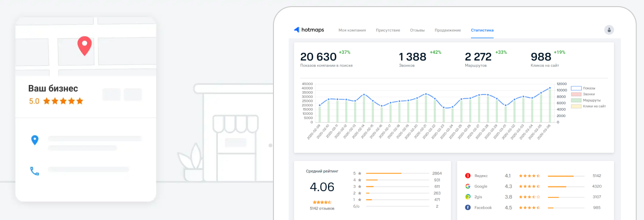Click the 5142 отзывов label
This screenshot has height=220, width=644.
(322, 208)
